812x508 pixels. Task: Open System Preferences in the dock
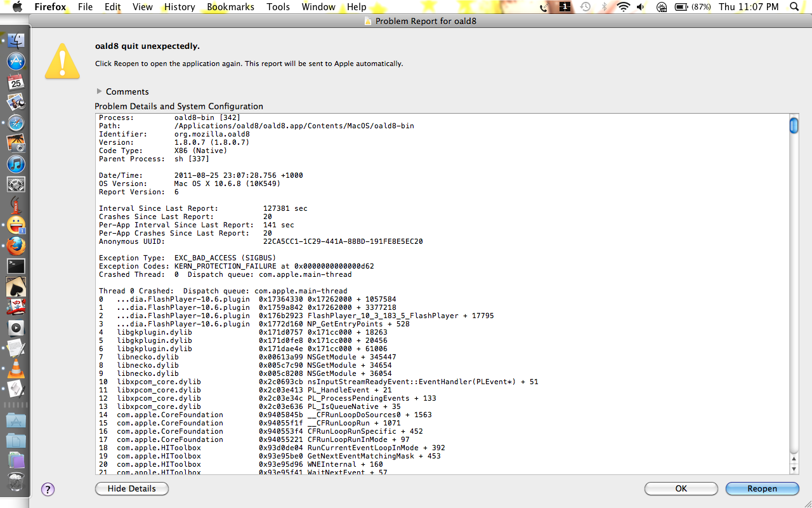coord(16,185)
